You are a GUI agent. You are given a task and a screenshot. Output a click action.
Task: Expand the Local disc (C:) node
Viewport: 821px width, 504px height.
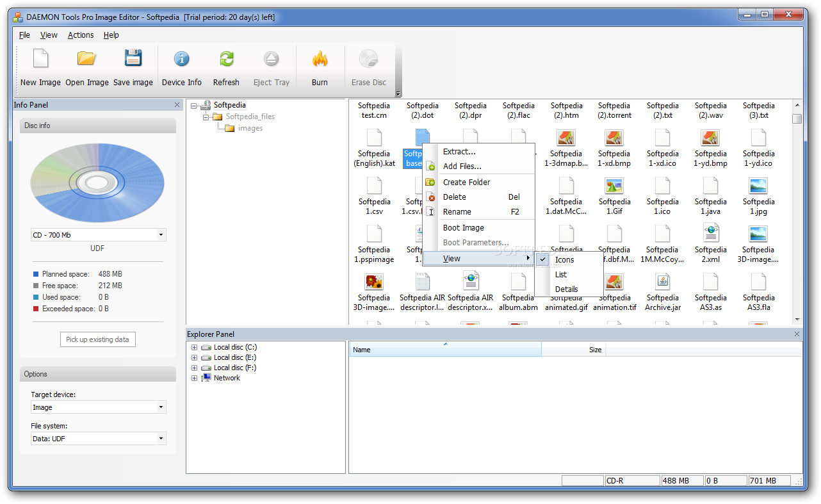coord(194,347)
